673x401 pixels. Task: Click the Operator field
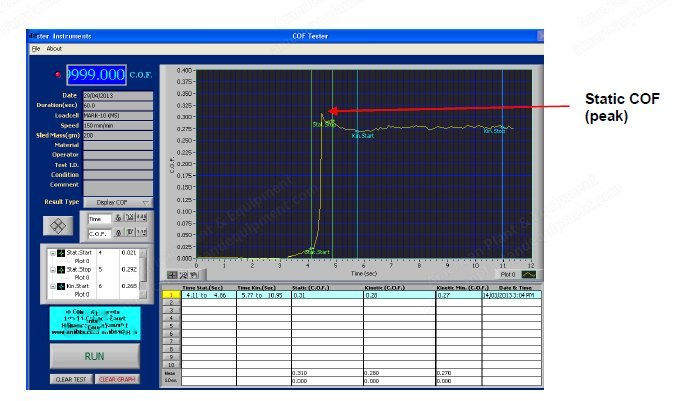pyautogui.click(x=118, y=155)
